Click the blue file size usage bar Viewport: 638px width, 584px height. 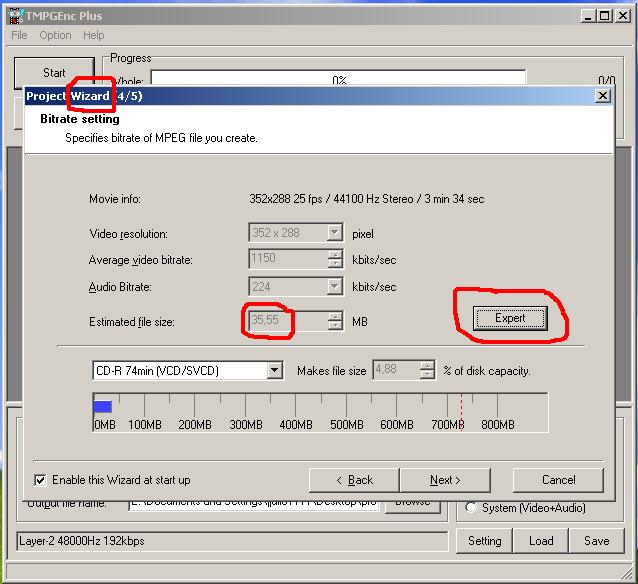click(x=103, y=407)
